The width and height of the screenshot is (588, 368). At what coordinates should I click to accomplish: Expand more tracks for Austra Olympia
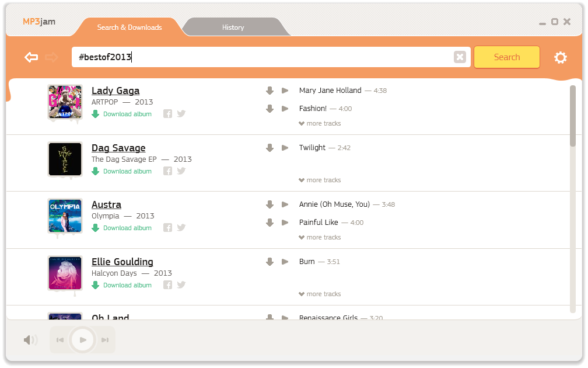pos(320,237)
